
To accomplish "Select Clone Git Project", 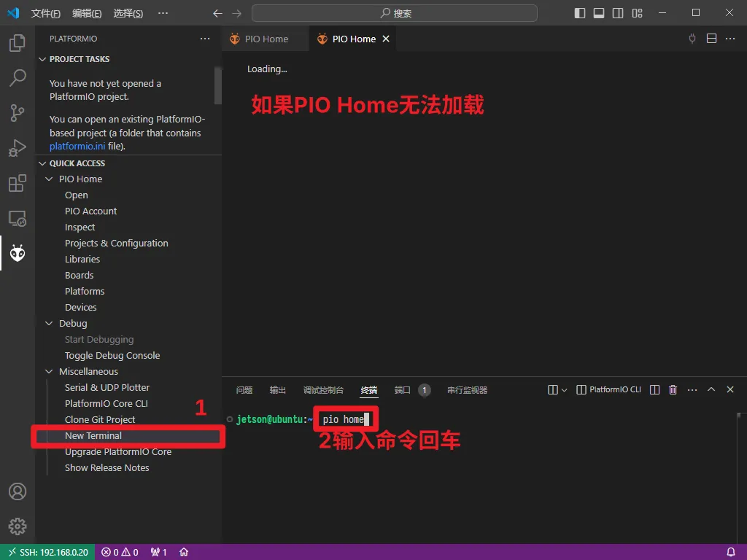I will pos(99,419).
